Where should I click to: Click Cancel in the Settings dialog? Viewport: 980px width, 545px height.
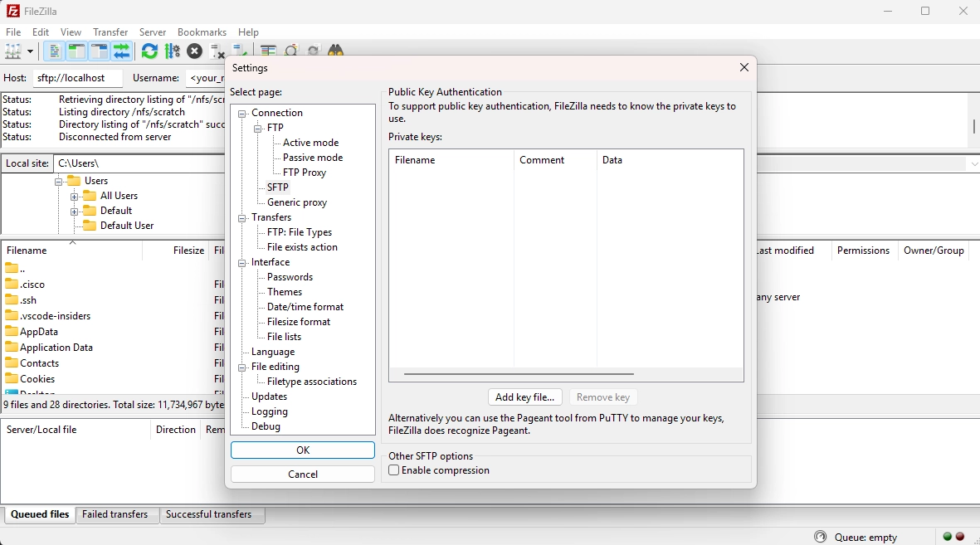(x=303, y=474)
